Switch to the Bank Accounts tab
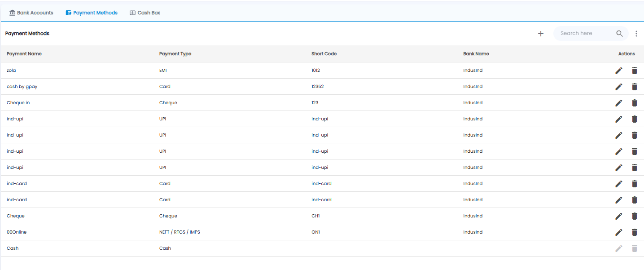644x270 pixels. 31,13
